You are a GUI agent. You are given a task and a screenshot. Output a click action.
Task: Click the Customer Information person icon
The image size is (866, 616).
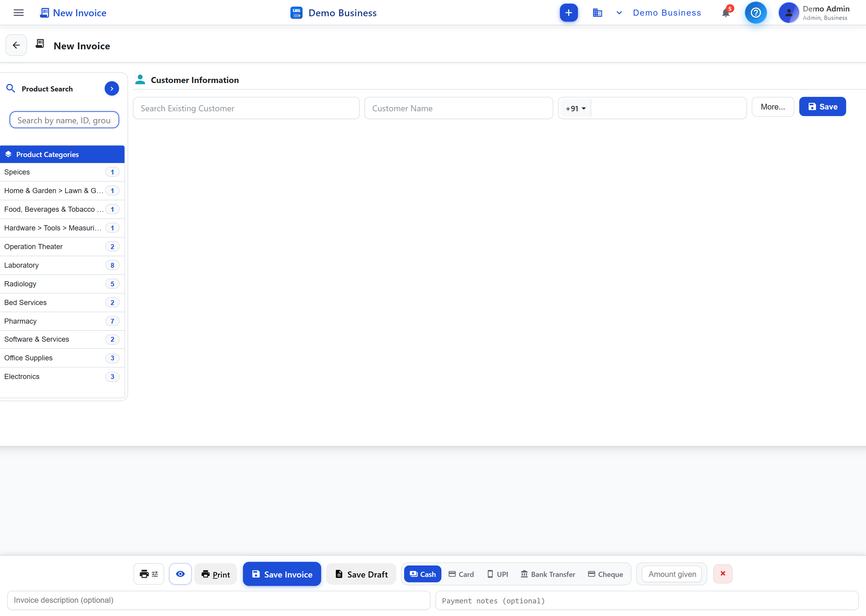click(140, 80)
